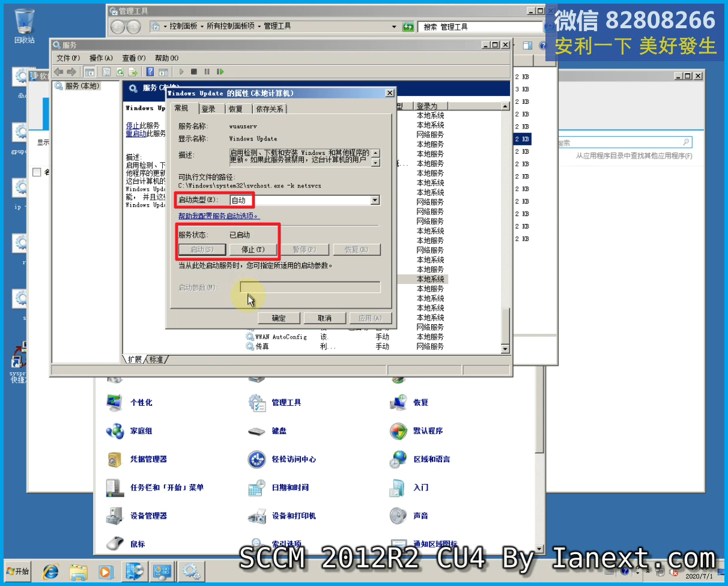This screenshot has width=728, height=586.
Task: Switch to the 标准 view tab
Action: [x=157, y=359]
